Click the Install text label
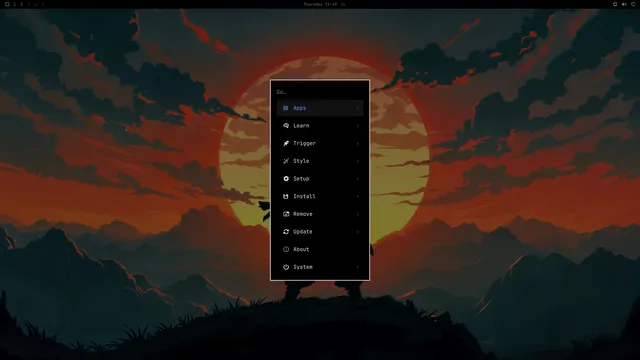 point(304,196)
